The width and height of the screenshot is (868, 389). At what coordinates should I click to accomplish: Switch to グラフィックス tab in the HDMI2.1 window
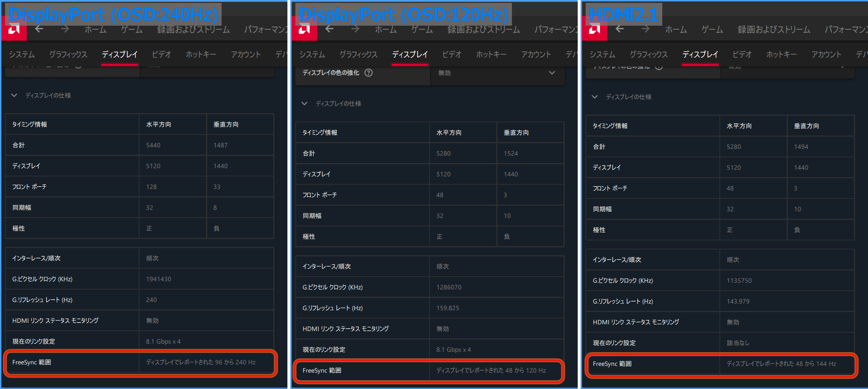pos(649,55)
